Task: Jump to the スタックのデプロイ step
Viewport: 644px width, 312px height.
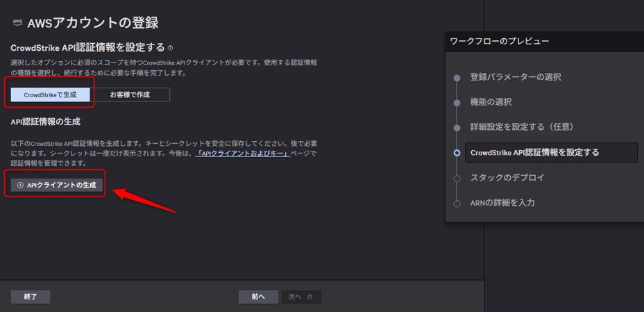Action: (x=507, y=178)
